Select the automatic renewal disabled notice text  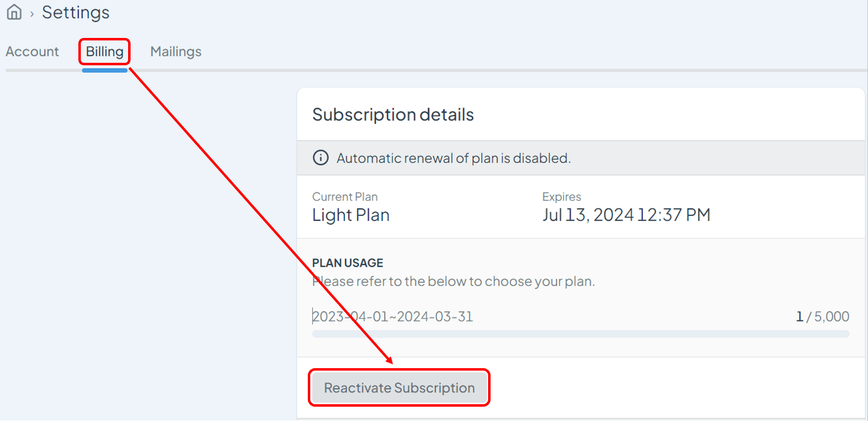pyautogui.click(x=454, y=158)
